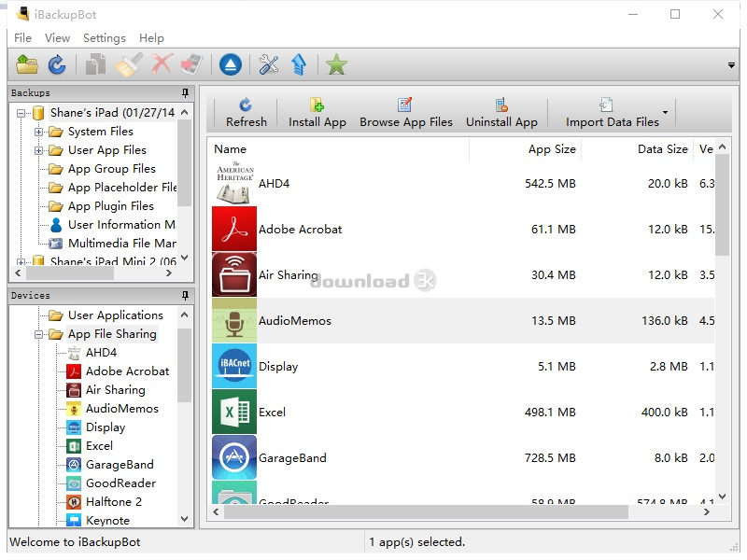
Task: Open the Help menu
Action: 151,37
